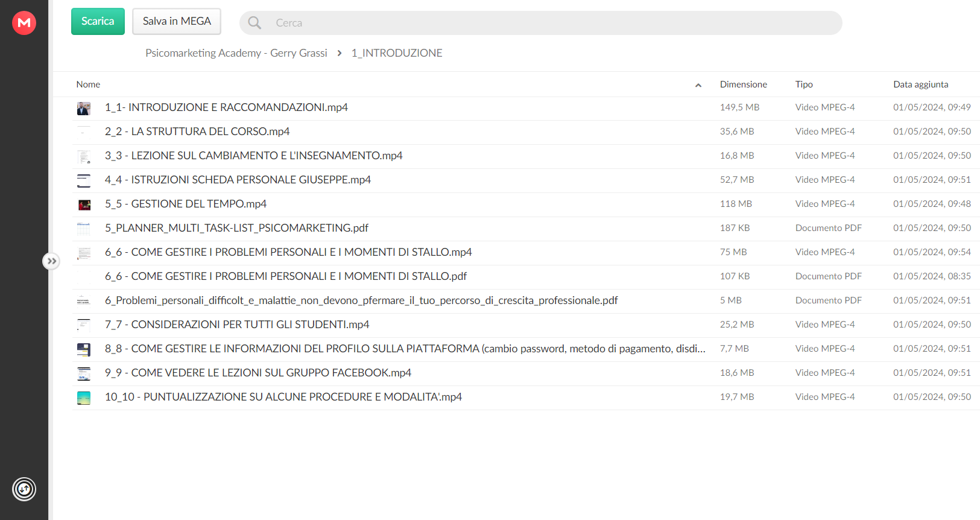Click Salva in MEGA button
The height and width of the screenshot is (520, 980).
[x=177, y=21]
